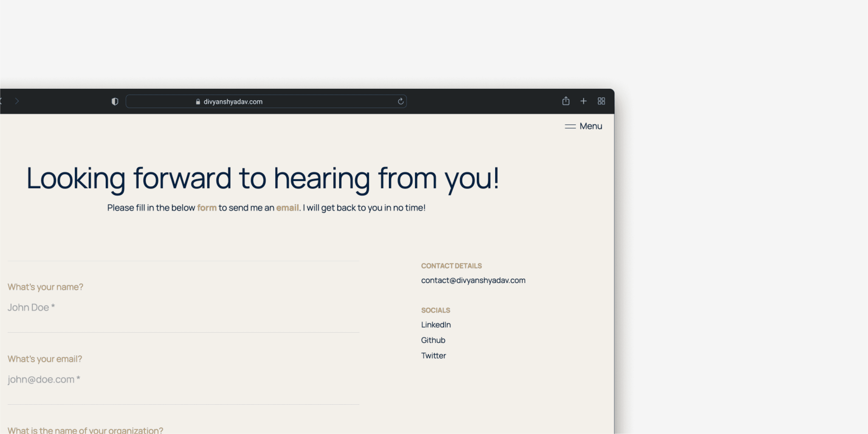Viewport: 868px width, 434px height.
Task: Click the SOCIALS heading
Action: 435,310
